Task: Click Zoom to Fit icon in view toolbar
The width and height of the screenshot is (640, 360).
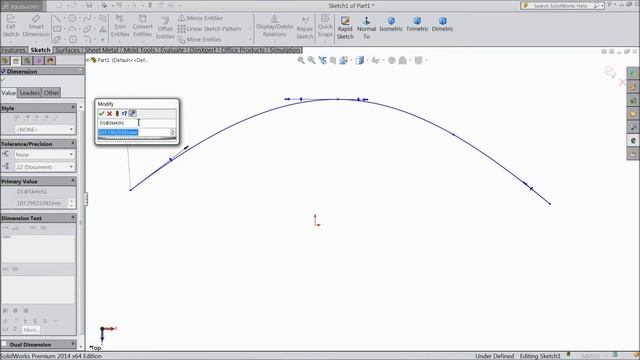Action: click(x=301, y=60)
